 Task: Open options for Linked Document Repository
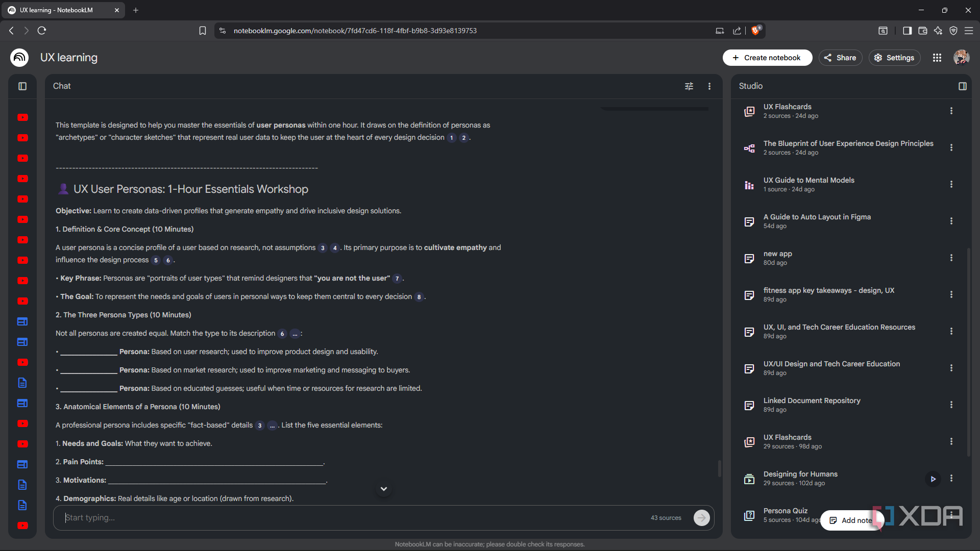(x=951, y=405)
